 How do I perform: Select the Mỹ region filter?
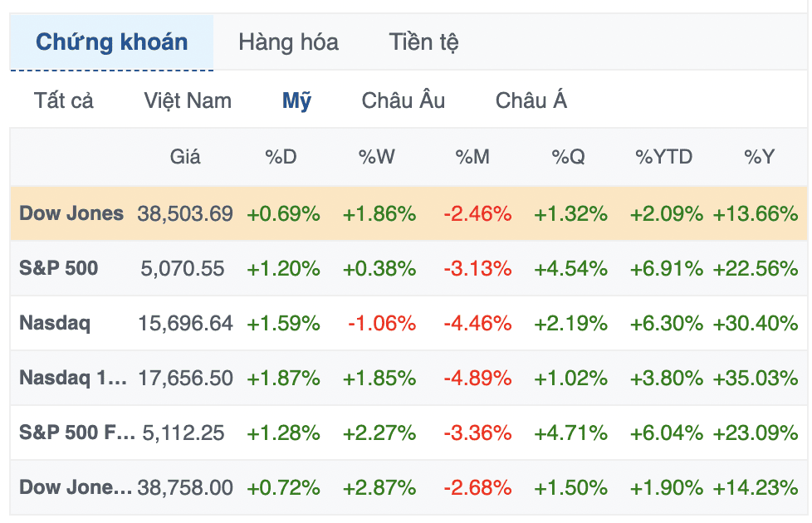click(296, 100)
